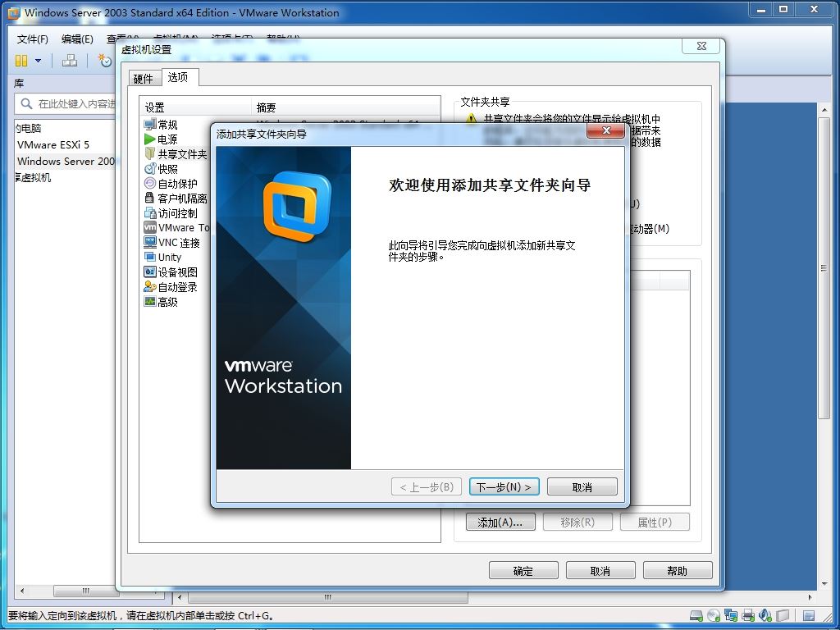
Task: Click the 添加(A)... button
Action: pyautogui.click(x=500, y=523)
